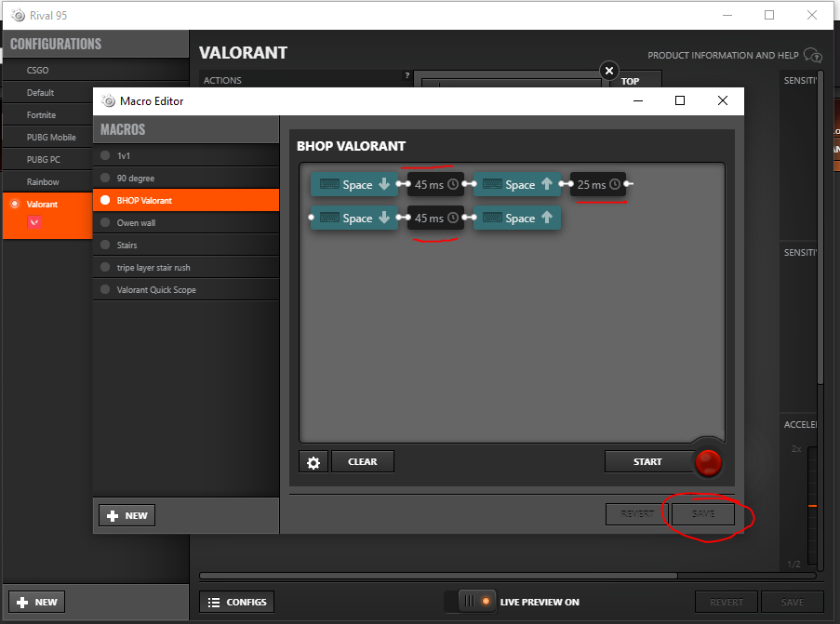Click START recording button
The width and height of the screenshot is (840, 624).
pyautogui.click(x=647, y=461)
